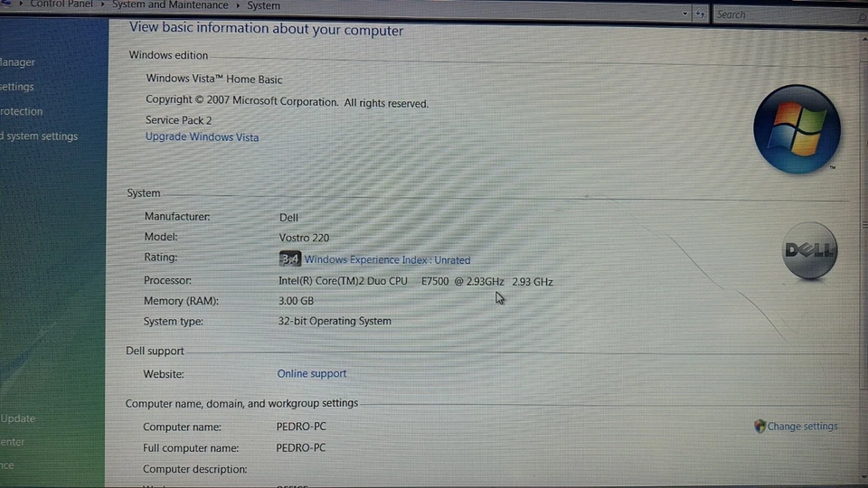Click the Service Pack 2 text

coord(178,120)
